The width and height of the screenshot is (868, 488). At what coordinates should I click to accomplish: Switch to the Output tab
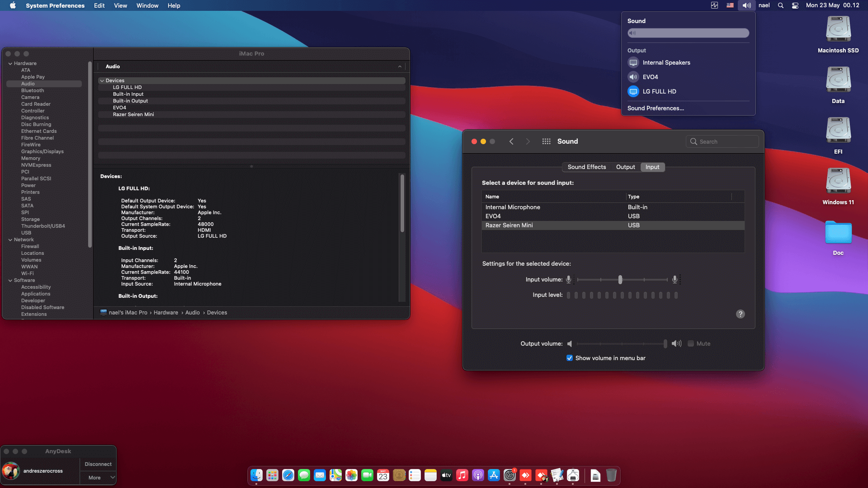point(626,167)
